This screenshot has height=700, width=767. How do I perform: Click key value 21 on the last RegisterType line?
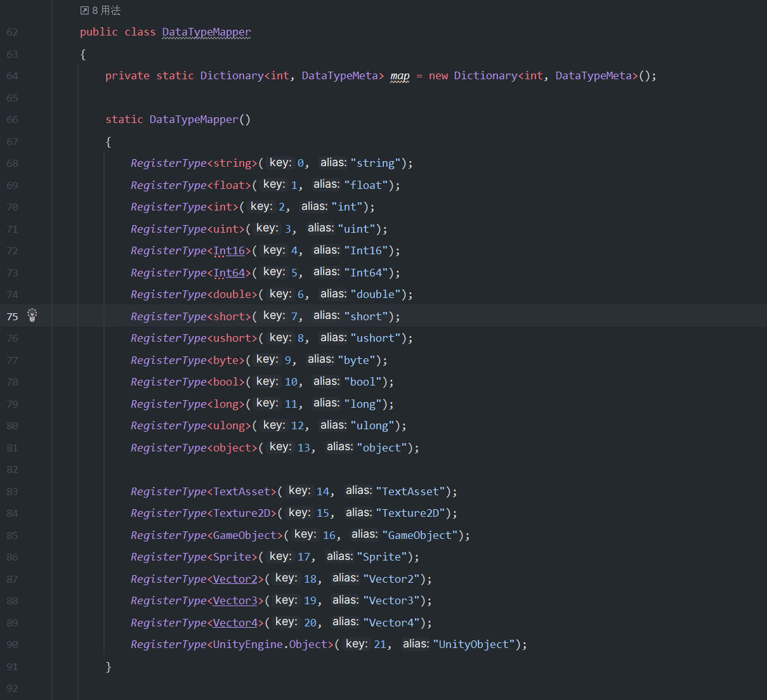(x=380, y=644)
